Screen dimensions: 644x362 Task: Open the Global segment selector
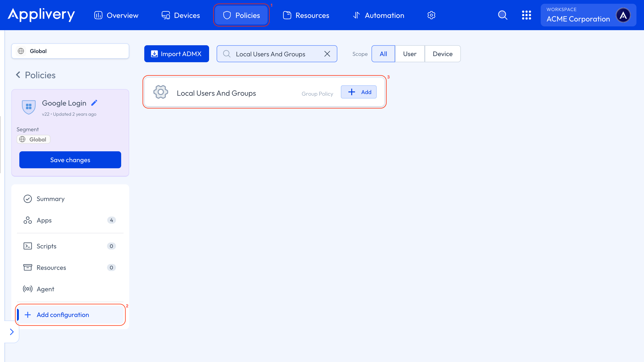pos(70,51)
